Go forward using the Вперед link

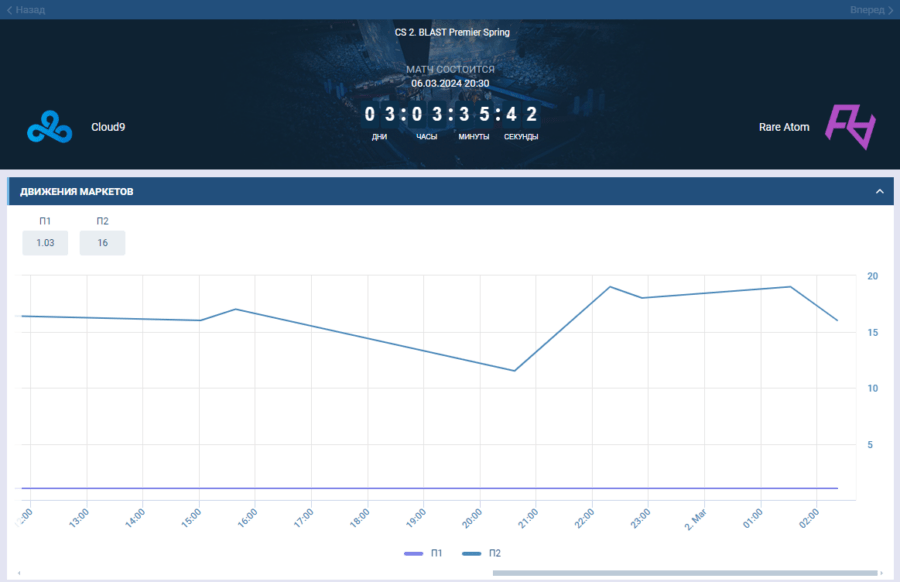click(866, 10)
